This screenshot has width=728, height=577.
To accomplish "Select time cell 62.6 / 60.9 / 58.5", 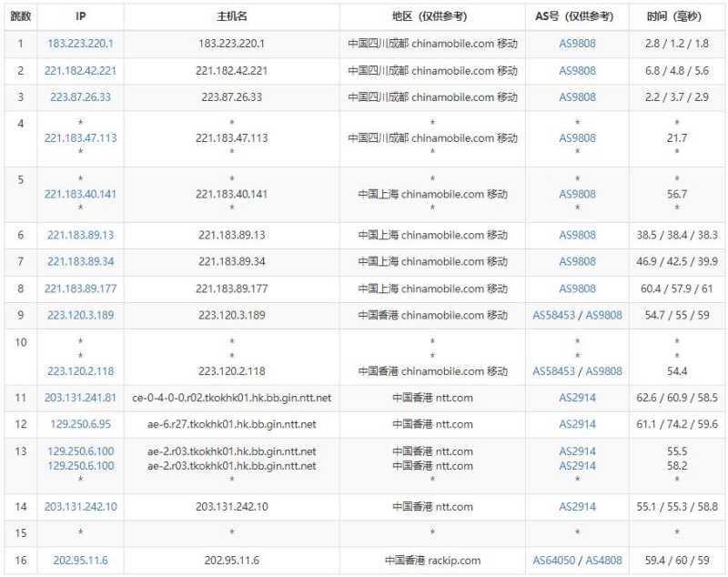I will click(x=677, y=398).
